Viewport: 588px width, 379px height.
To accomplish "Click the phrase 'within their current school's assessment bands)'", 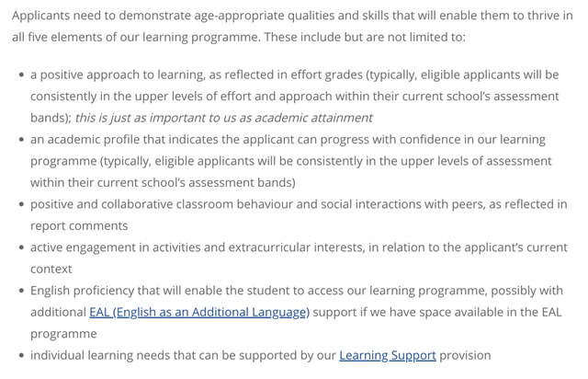I will (163, 182).
